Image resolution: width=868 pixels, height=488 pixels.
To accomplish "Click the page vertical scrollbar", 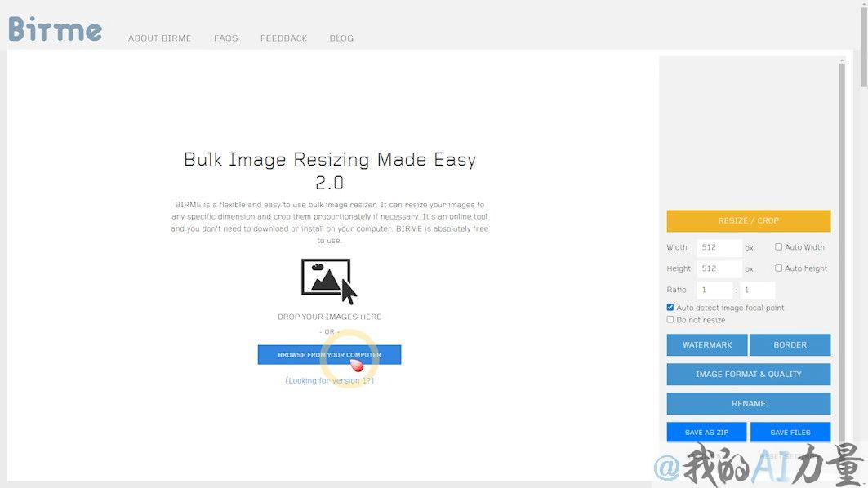I will pyautogui.click(x=864, y=47).
